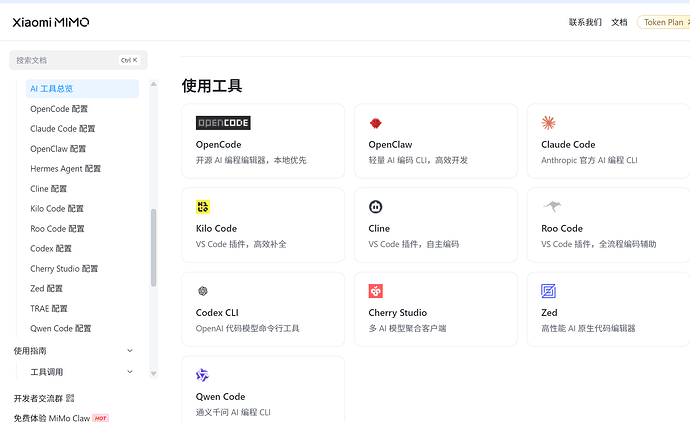Open Hermes Agent 配置 sidebar item
The image size is (690, 422).
(x=66, y=169)
